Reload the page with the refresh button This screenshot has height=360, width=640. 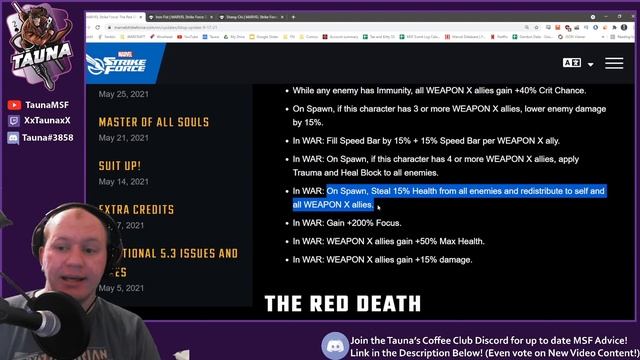coord(98,27)
